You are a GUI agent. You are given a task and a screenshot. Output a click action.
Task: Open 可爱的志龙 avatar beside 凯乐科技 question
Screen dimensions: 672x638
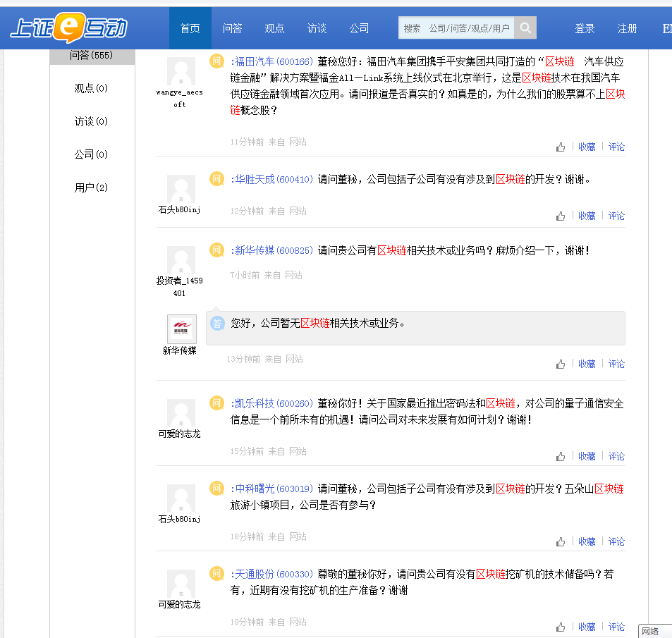click(x=181, y=413)
